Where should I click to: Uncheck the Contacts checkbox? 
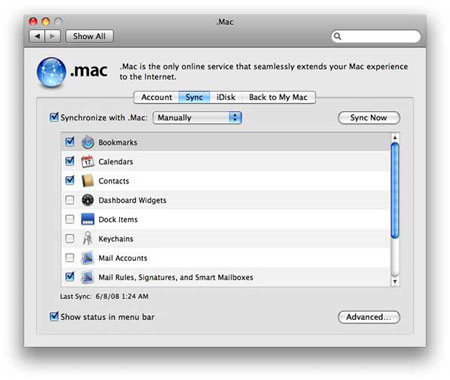tap(70, 180)
